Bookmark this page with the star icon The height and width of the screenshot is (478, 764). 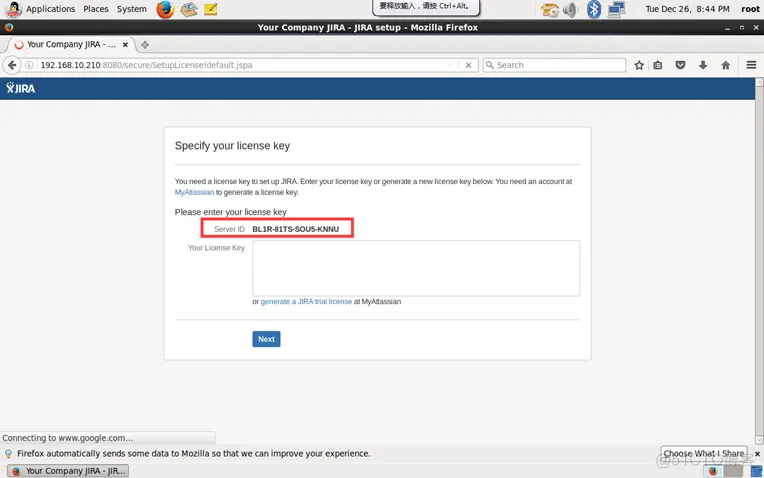coord(639,65)
